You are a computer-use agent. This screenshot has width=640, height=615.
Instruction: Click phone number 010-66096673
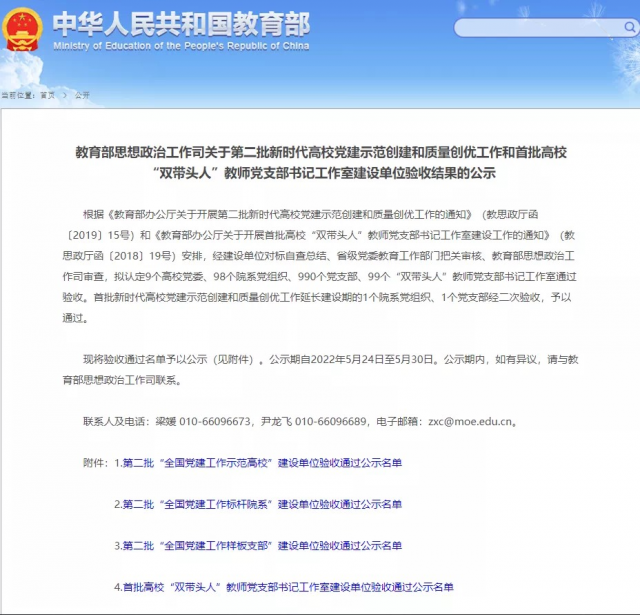(215, 422)
